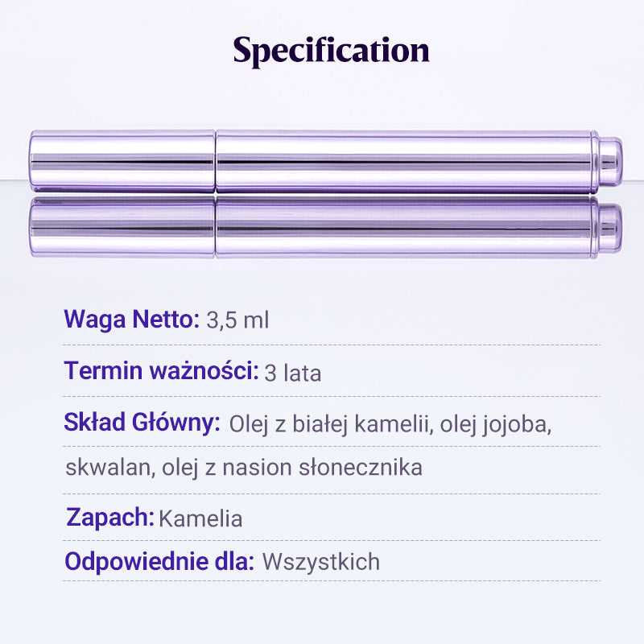The width and height of the screenshot is (644, 644).
Task: Click the "Termin ważności:" label
Action: tap(161, 371)
